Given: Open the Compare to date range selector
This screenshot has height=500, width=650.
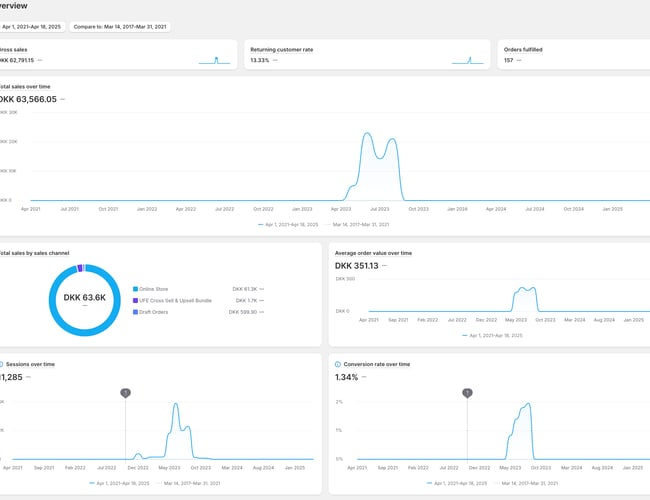Looking at the screenshot, I should [121, 26].
